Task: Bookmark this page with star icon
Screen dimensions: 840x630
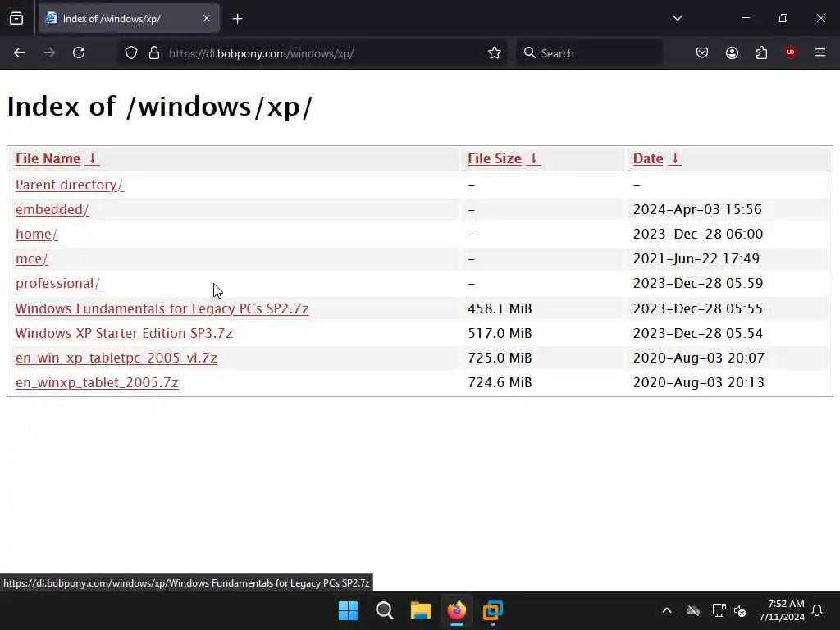Action: (x=495, y=52)
